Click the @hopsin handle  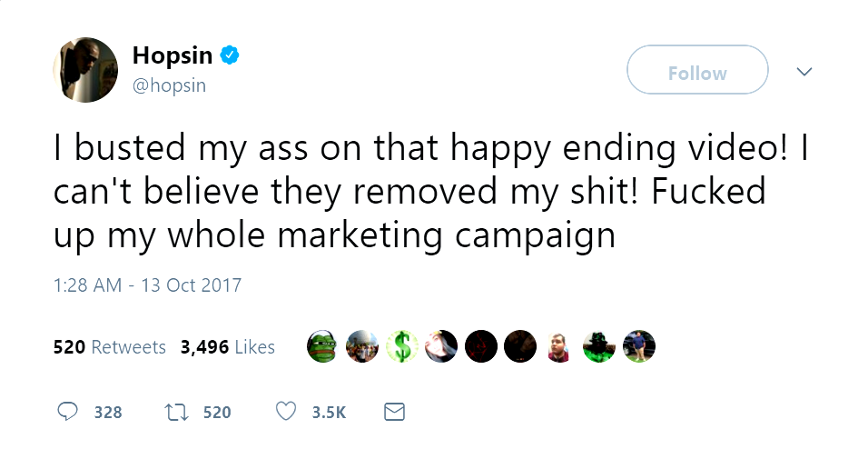pos(170,85)
